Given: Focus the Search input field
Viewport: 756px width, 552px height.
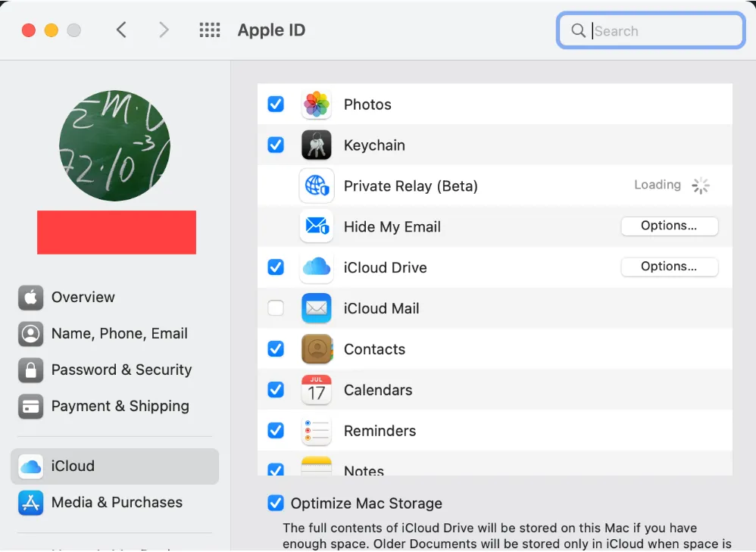Looking at the screenshot, I should (651, 30).
